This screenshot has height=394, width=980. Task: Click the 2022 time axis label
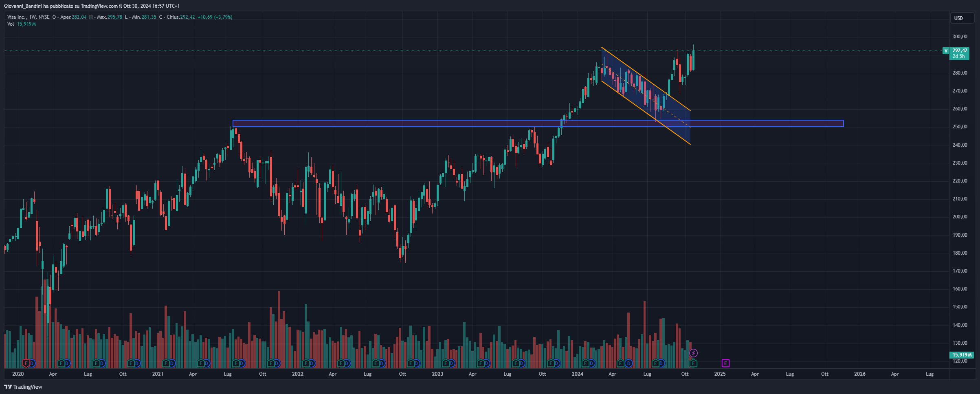[298, 374]
